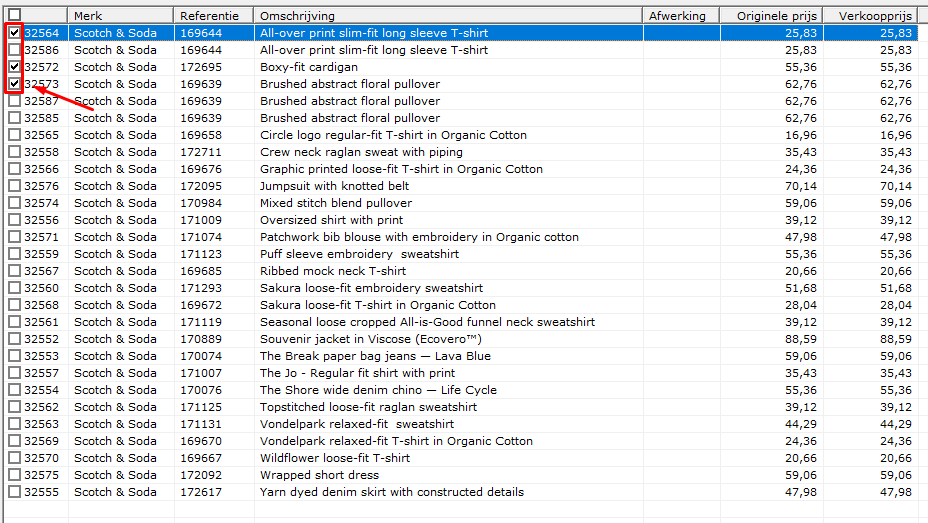The image size is (928, 523).
Task: Select Puff sleeve embroidery sweatshirt row
Action: (x=461, y=254)
